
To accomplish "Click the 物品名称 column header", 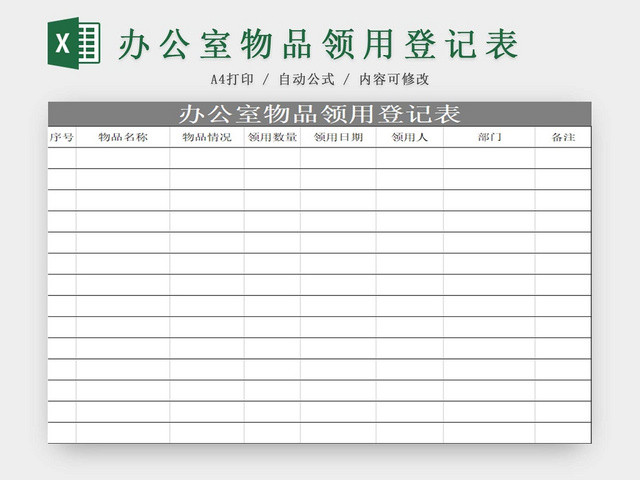I will (x=123, y=137).
